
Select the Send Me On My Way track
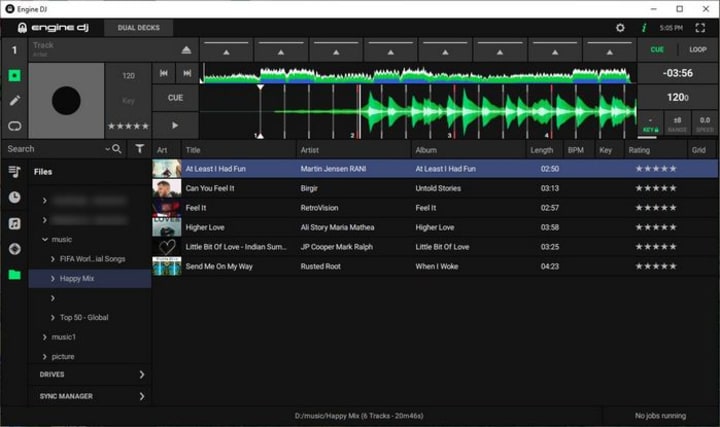click(x=435, y=266)
